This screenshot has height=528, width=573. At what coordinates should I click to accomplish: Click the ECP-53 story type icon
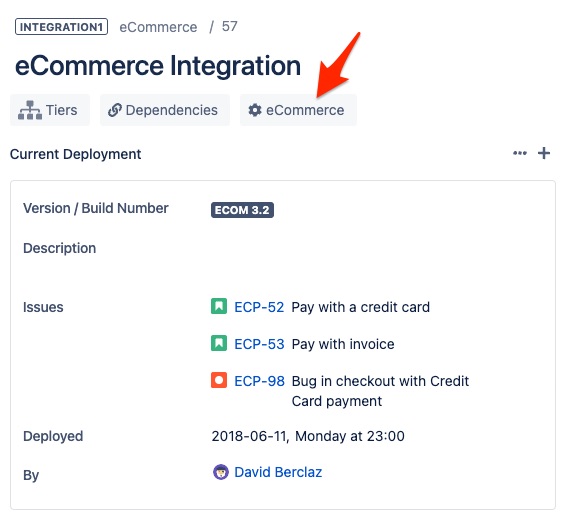[219, 343]
